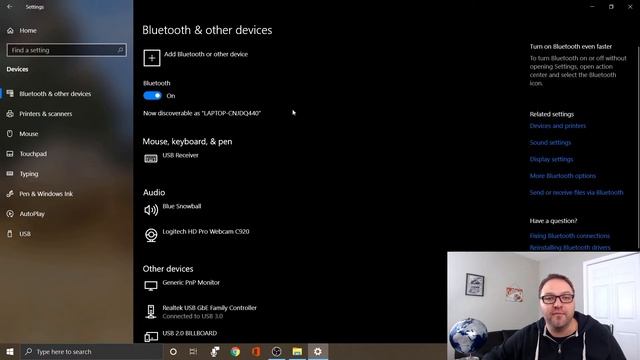
Task: Click the Printers & scanners icon
Action: pos(10,114)
